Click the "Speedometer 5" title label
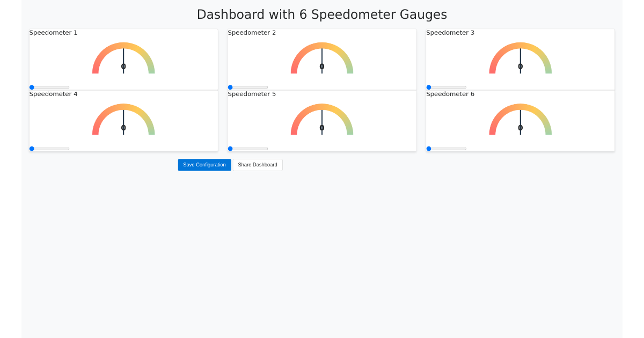Screen dimensions: 644x338 tap(252, 94)
